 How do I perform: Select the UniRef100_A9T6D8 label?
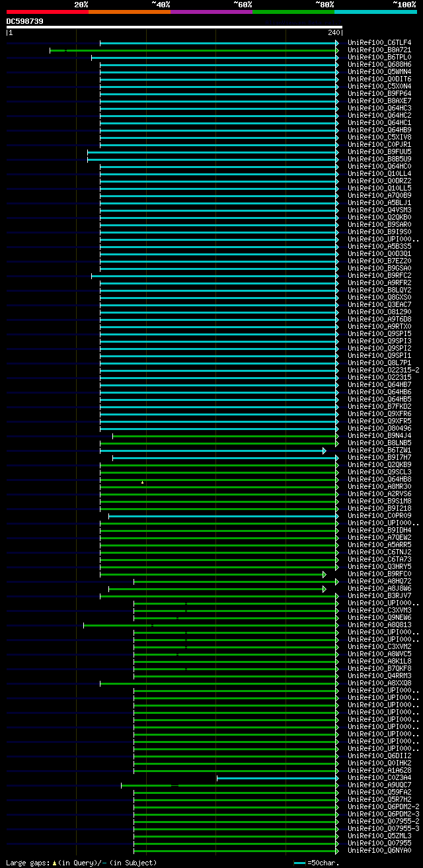pyautogui.click(x=379, y=320)
